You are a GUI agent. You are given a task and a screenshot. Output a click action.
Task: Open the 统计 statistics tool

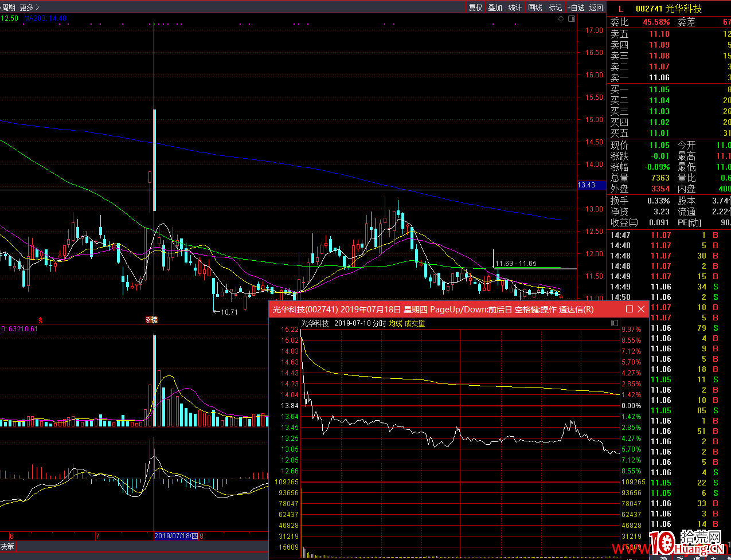[x=515, y=7]
